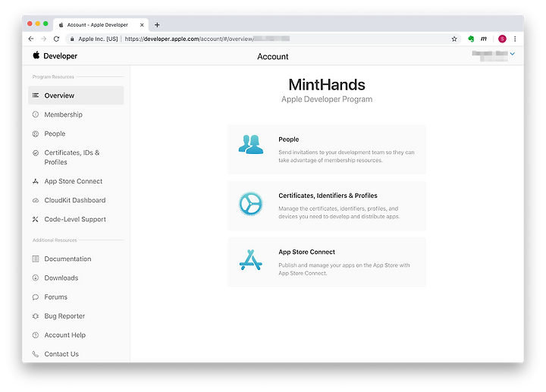Click the Bug Reporter bug icon
Viewport: 546px width, 392px height.
coord(36,316)
